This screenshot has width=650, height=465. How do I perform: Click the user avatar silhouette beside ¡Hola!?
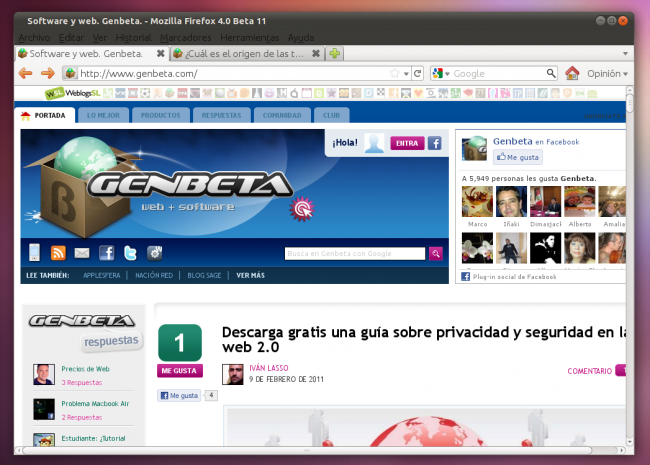pyautogui.click(x=374, y=143)
